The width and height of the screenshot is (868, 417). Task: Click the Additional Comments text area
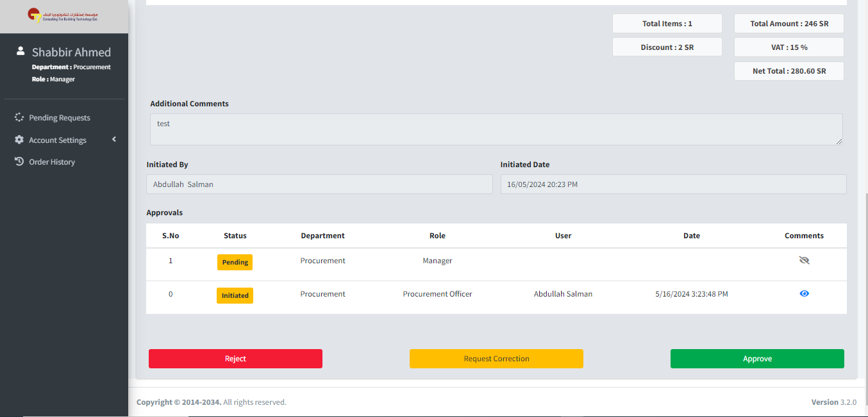coord(496,129)
